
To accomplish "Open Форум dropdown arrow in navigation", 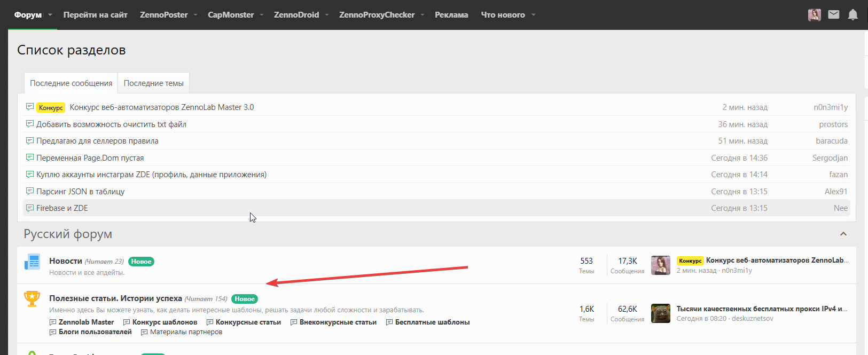I will point(50,15).
